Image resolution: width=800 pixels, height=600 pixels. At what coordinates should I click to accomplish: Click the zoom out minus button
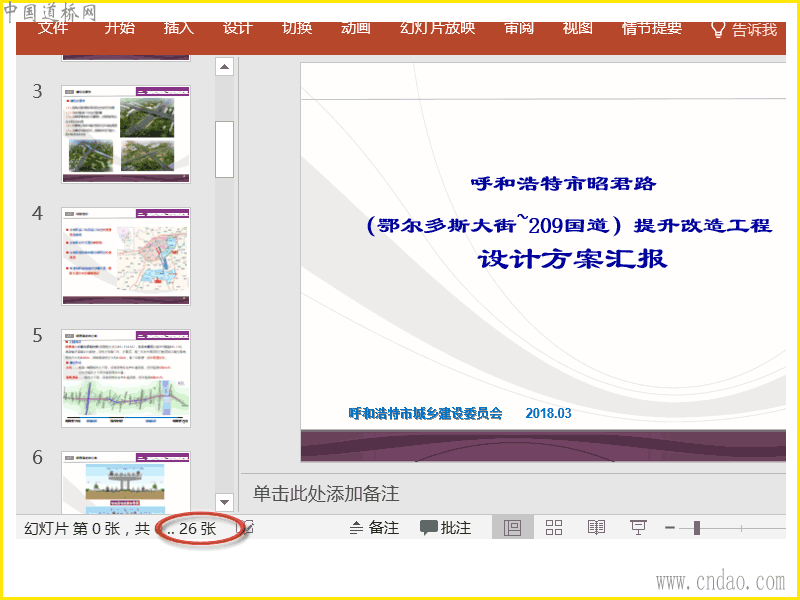(670, 528)
